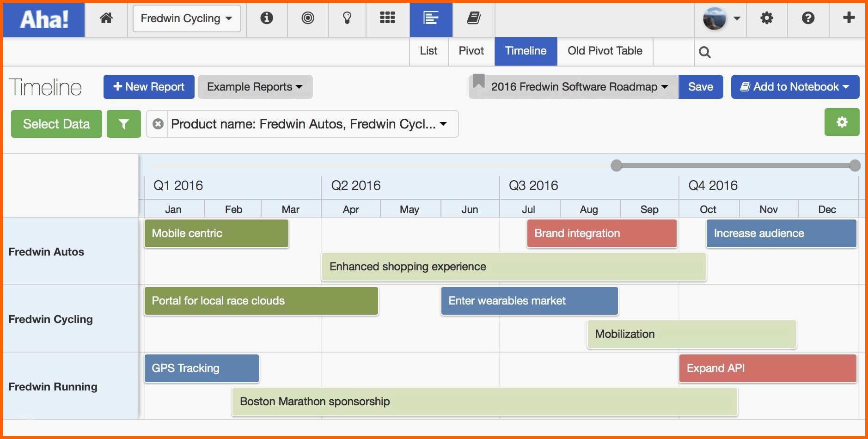Click the New Report button
The height and width of the screenshot is (439, 868).
149,87
